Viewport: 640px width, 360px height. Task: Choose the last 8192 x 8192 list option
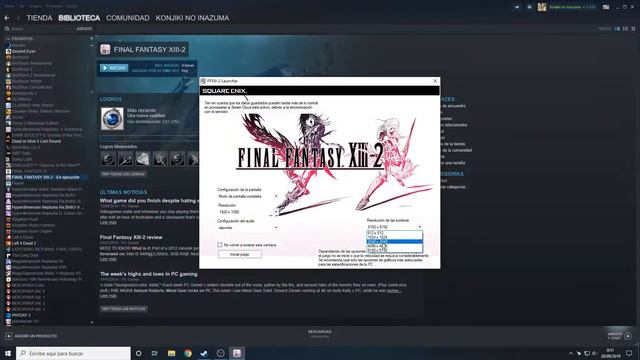tap(394, 250)
